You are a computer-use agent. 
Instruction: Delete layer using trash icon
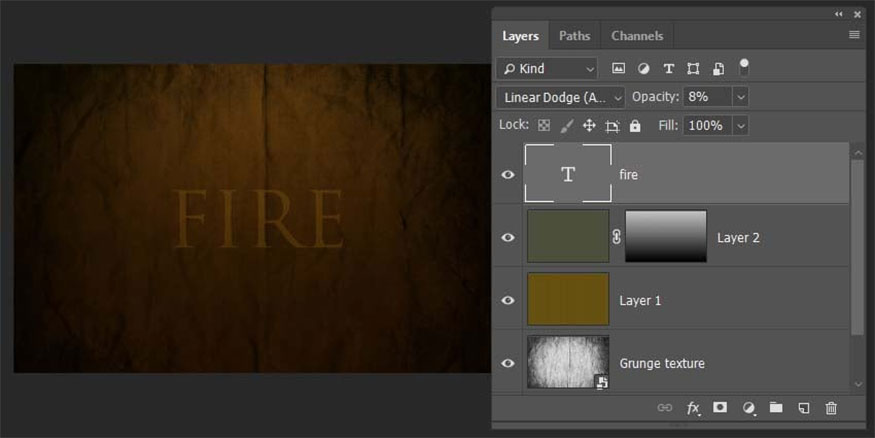click(x=831, y=408)
